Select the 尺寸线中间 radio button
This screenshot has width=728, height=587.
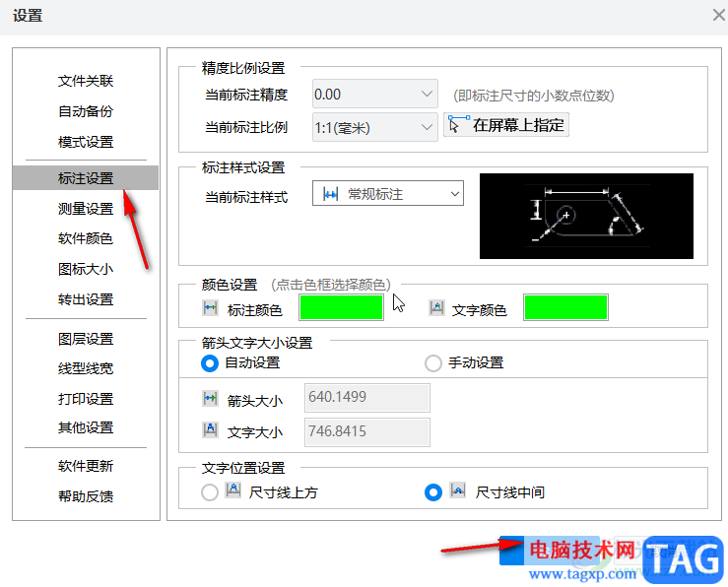point(433,491)
